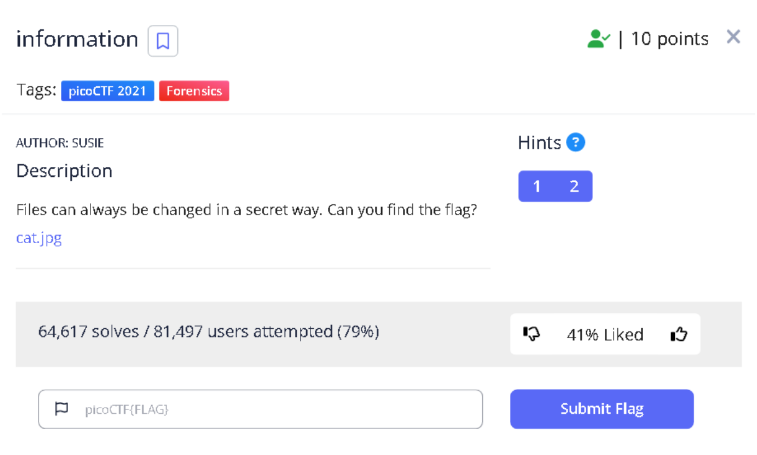Image resolution: width=757 pixels, height=455 pixels.
Task: Reveal hint number 2
Action: (574, 186)
